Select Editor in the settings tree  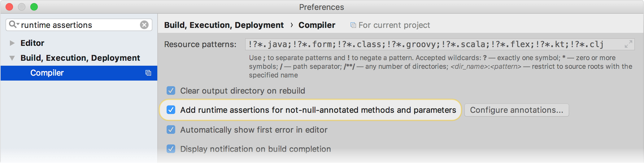pos(33,43)
